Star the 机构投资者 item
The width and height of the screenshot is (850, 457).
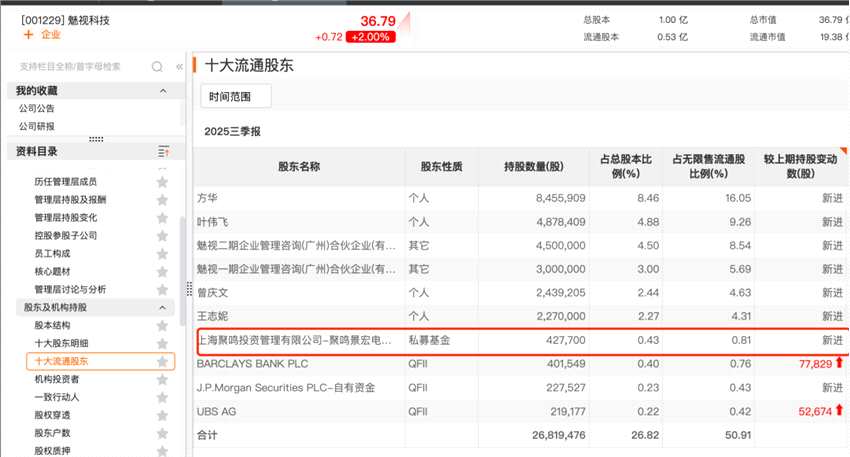[162, 379]
